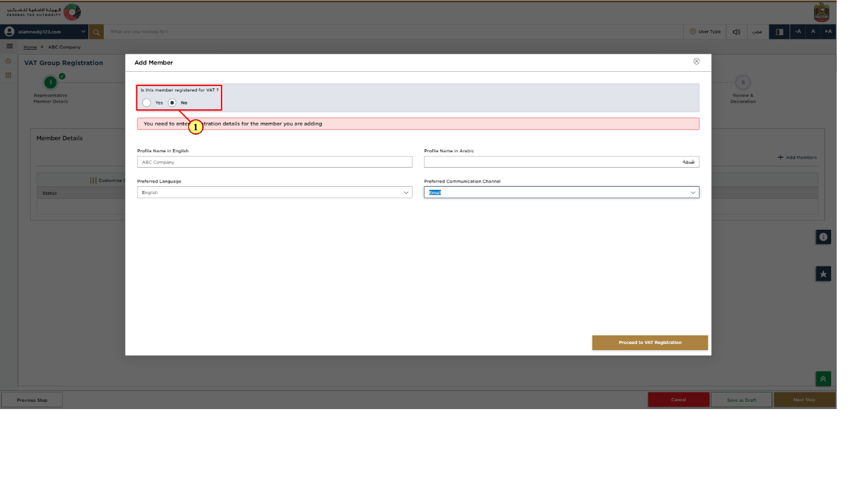Click step 1 Representative Member Details

coord(50,82)
